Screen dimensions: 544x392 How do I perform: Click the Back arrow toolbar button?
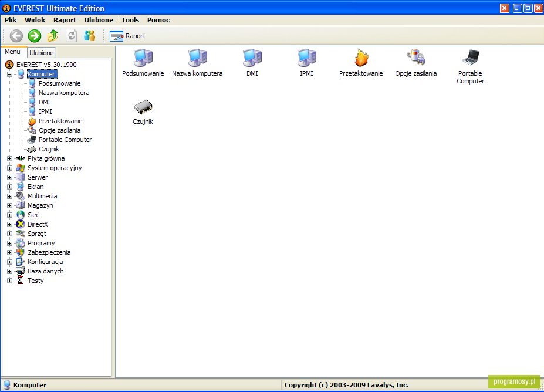click(x=16, y=36)
